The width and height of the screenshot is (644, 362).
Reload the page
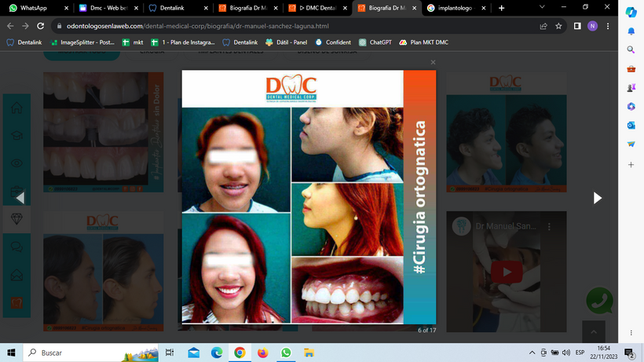point(40,25)
